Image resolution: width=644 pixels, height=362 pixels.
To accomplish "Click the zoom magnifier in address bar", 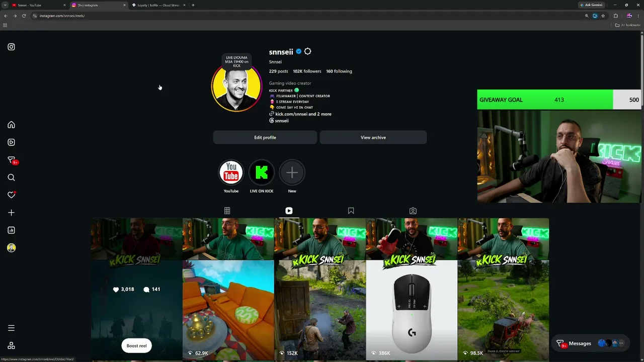I will click(x=587, y=16).
